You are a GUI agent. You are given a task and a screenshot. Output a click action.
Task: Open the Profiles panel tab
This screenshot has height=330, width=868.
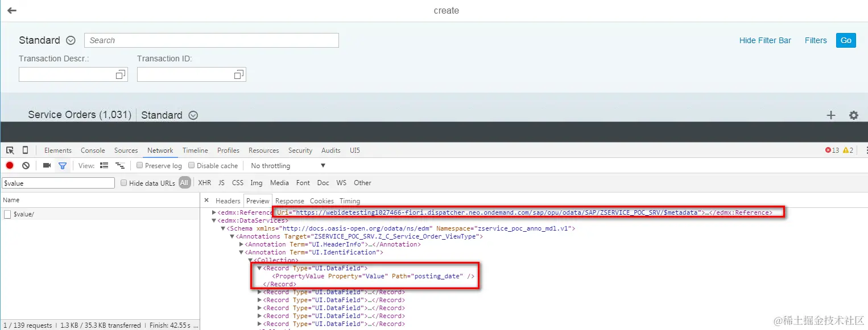click(x=228, y=151)
